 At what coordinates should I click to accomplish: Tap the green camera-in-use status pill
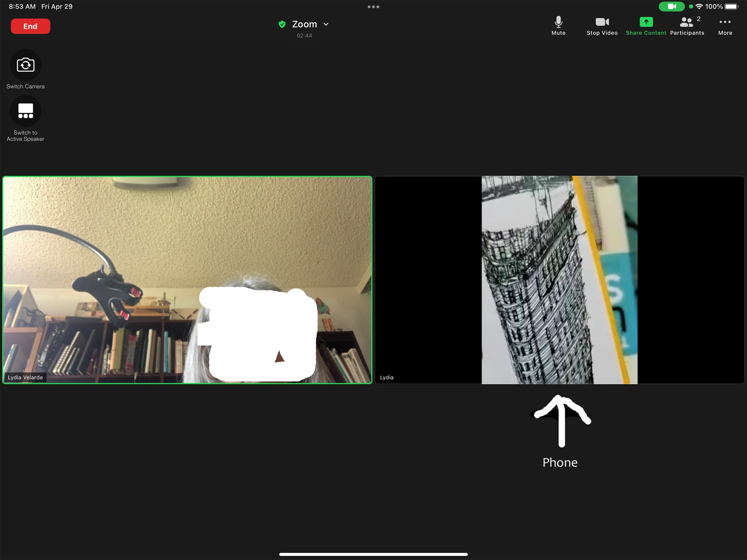point(671,6)
